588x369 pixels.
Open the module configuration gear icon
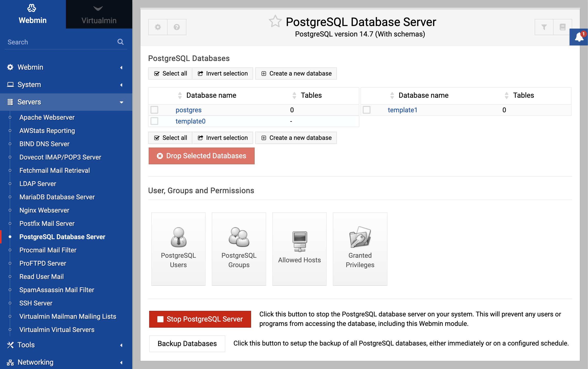[158, 27]
